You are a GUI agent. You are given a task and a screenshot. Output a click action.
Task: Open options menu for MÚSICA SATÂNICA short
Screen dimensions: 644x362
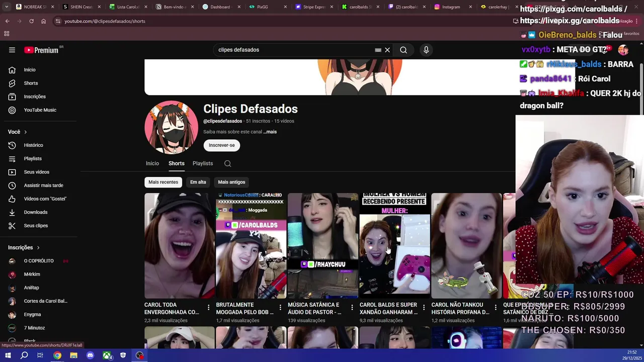[352, 307]
